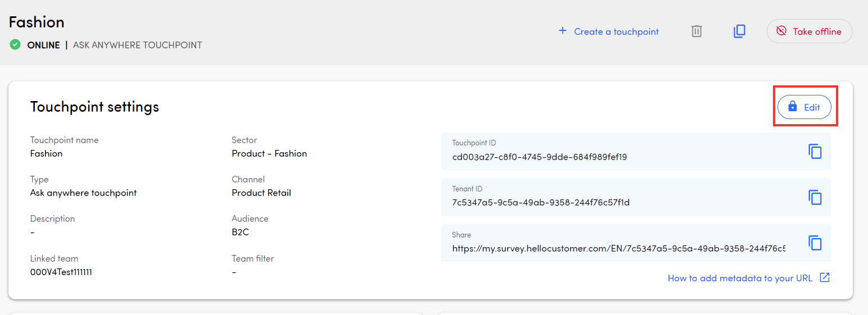Open touchpoint settings with Edit button
This screenshot has width=868, height=315.
pos(804,107)
